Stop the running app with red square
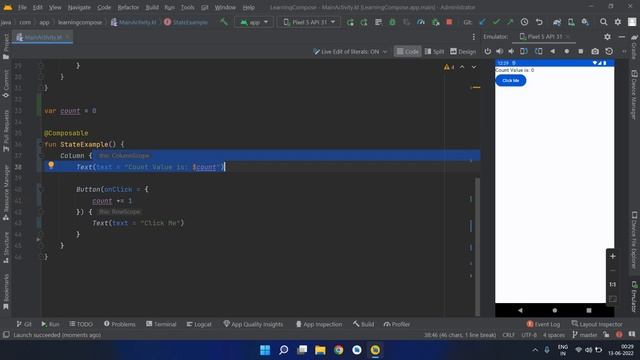The width and height of the screenshot is (640, 360). [449, 22]
